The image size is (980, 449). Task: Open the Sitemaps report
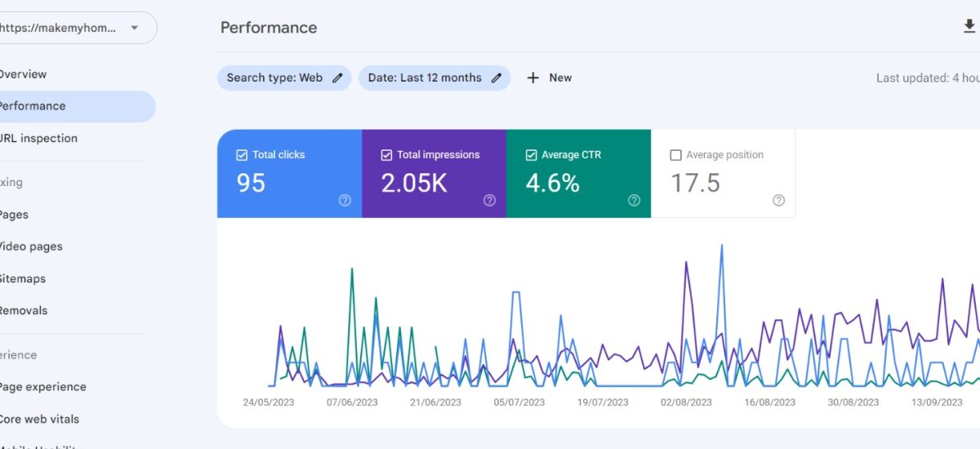[x=22, y=279]
